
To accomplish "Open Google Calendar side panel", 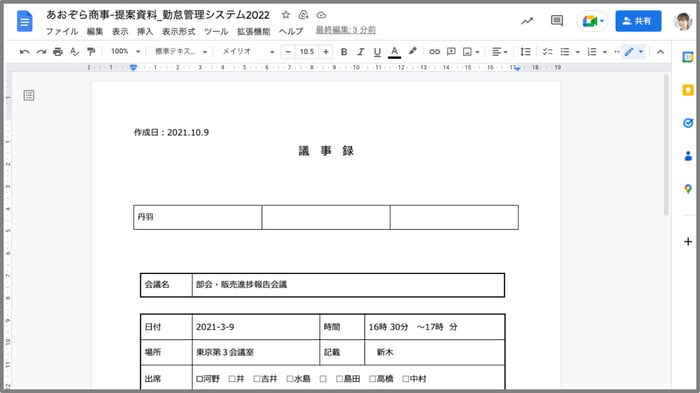I will (688, 57).
